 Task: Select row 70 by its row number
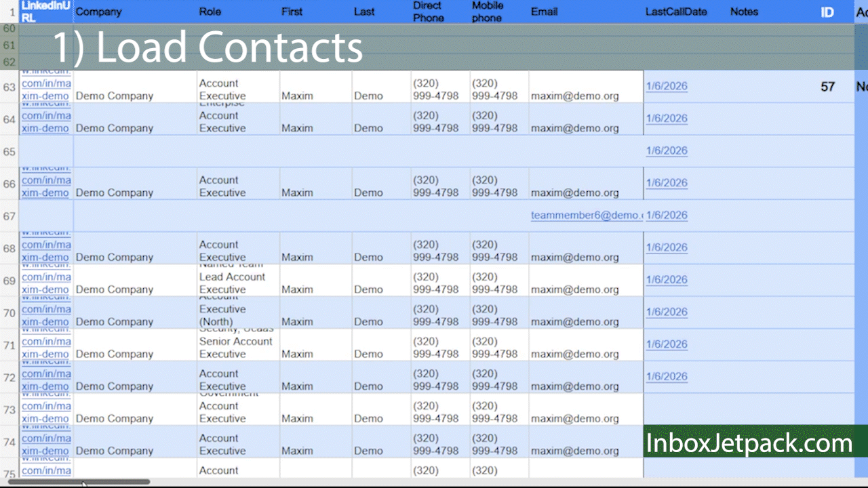tap(9, 312)
